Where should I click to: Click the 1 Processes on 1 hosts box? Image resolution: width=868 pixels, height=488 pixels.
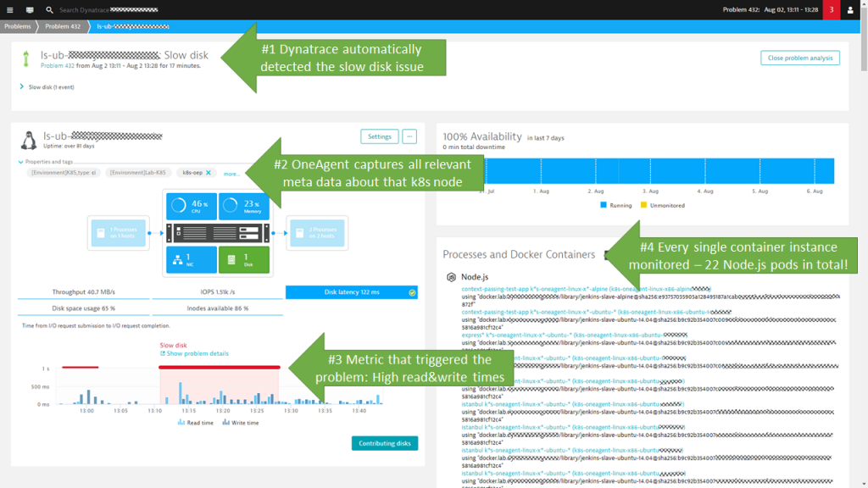(x=119, y=233)
